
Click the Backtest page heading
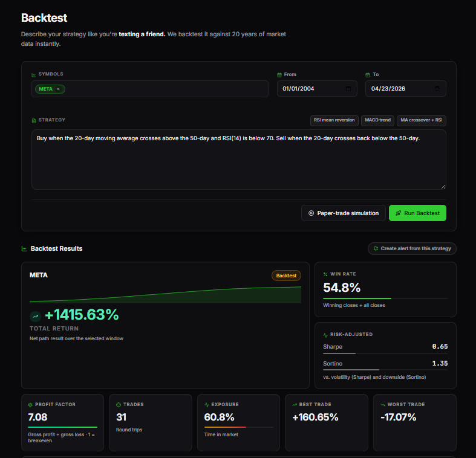44,18
